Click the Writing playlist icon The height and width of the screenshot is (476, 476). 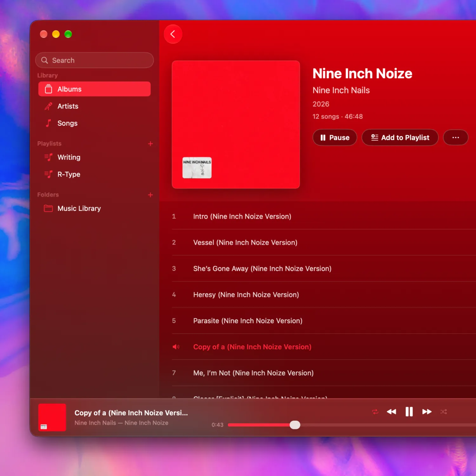click(x=49, y=157)
